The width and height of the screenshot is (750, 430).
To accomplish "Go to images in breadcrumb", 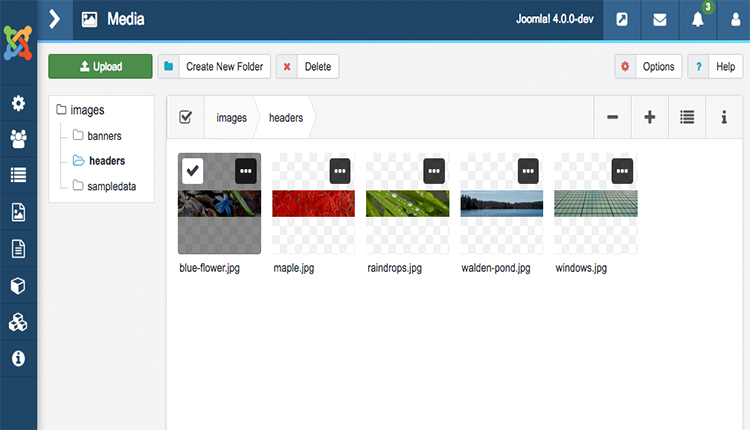I will [232, 118].
